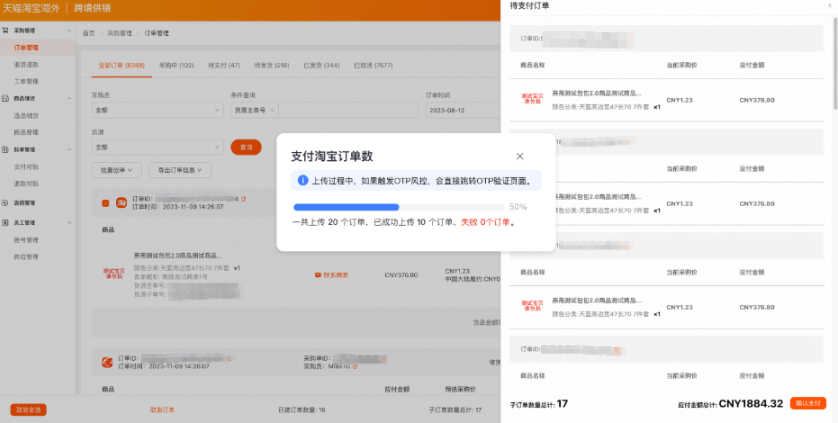Open the 采购员 dropdown
This screenshot has height=423, width=838.
click(158, 110)
